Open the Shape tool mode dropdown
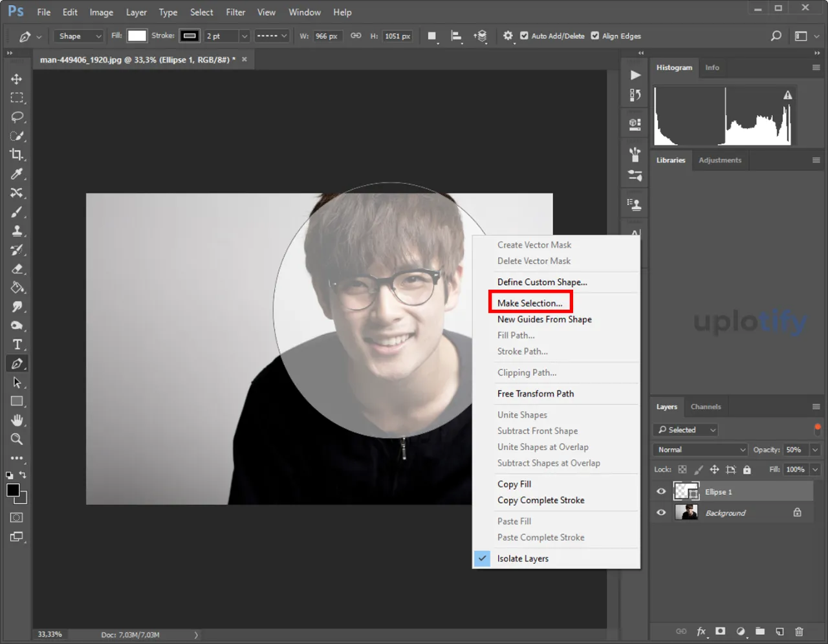 tap(78, 36)
